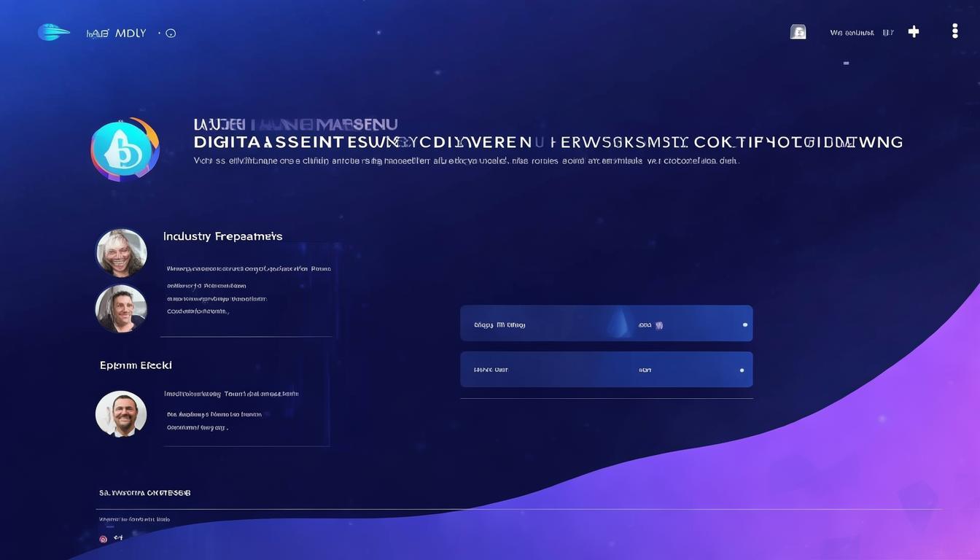Viewport: 980px width, 560px height.
Task: Click the user avatar icon in the navbar
Action: click(798, 31)
